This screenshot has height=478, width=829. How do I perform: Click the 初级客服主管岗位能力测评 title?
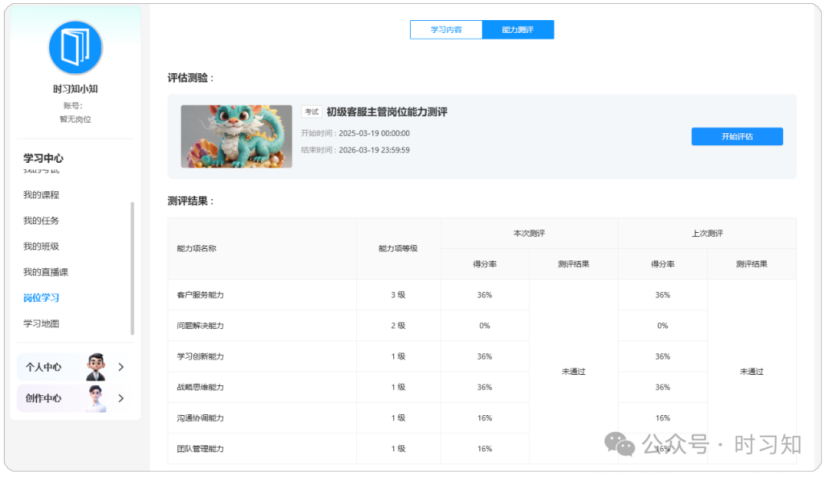387,112
